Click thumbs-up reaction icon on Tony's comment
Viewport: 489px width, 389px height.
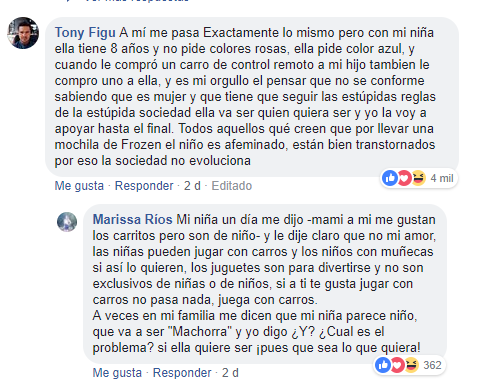(390, 178)
